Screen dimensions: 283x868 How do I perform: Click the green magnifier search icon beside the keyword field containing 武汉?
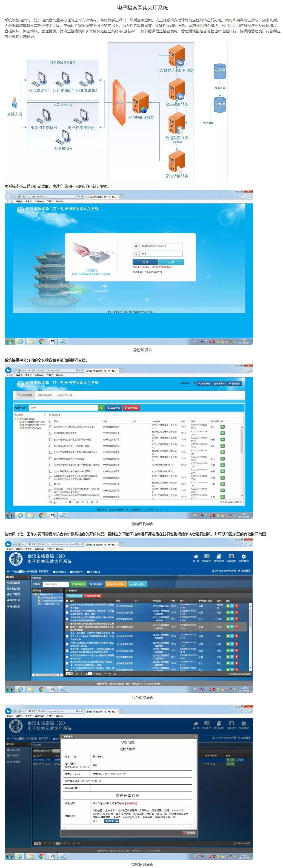101,408
